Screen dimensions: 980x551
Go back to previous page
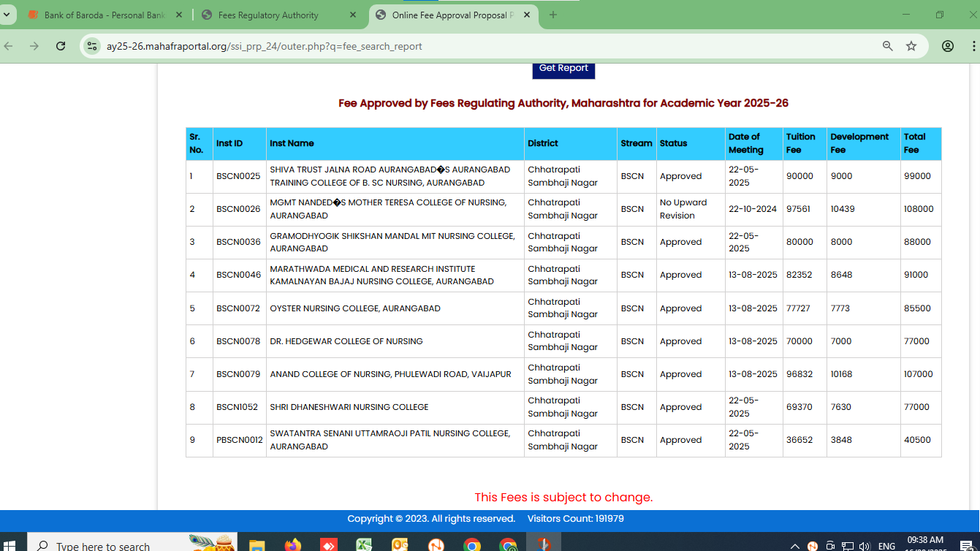tap(9, 46)
